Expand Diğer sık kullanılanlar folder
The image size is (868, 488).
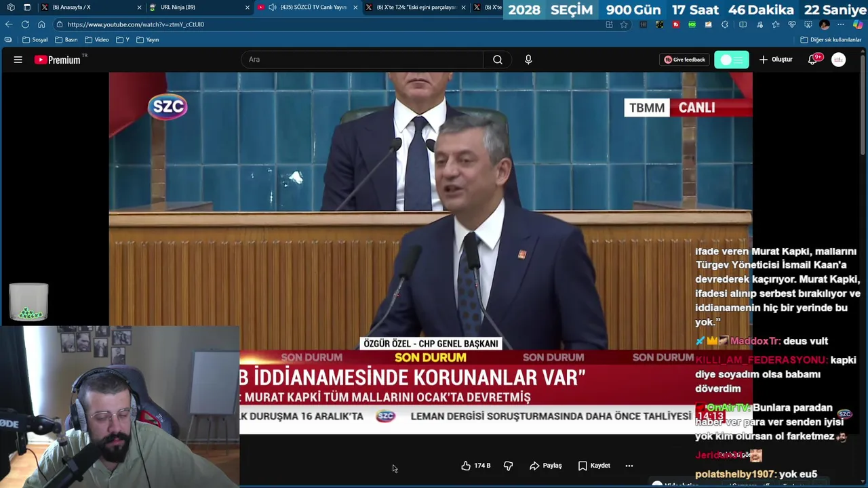tap(831, 40)
